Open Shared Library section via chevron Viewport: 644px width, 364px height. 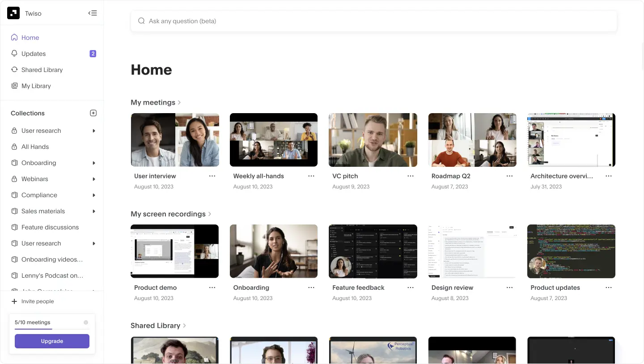tap(184, 326)
